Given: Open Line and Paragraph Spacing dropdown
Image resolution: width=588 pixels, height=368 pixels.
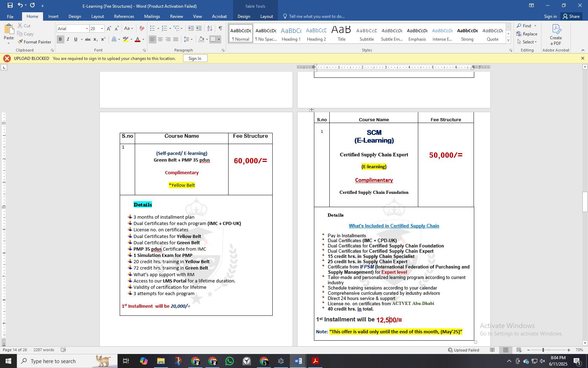Looking at the screenshot, I should (188, 39).
